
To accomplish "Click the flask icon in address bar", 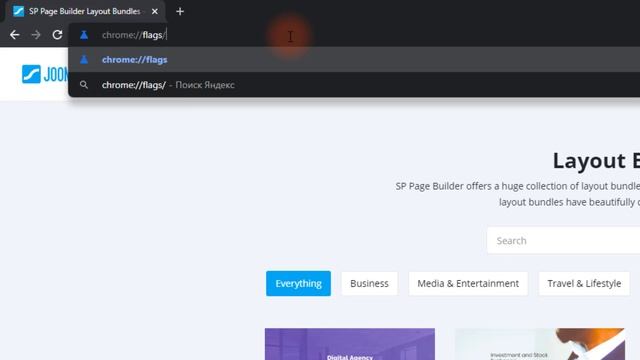I will click(x=84, y=35).
